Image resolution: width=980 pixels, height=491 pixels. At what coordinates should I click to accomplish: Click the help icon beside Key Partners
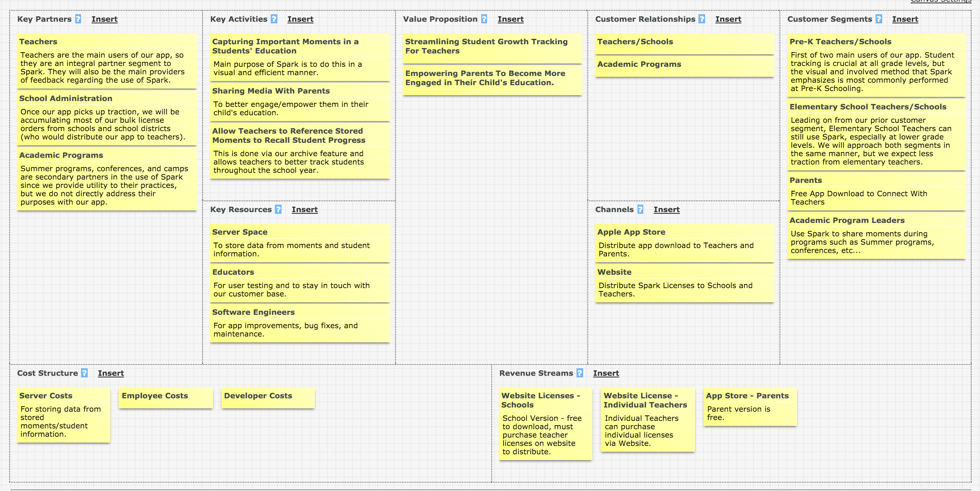point(78,19)
